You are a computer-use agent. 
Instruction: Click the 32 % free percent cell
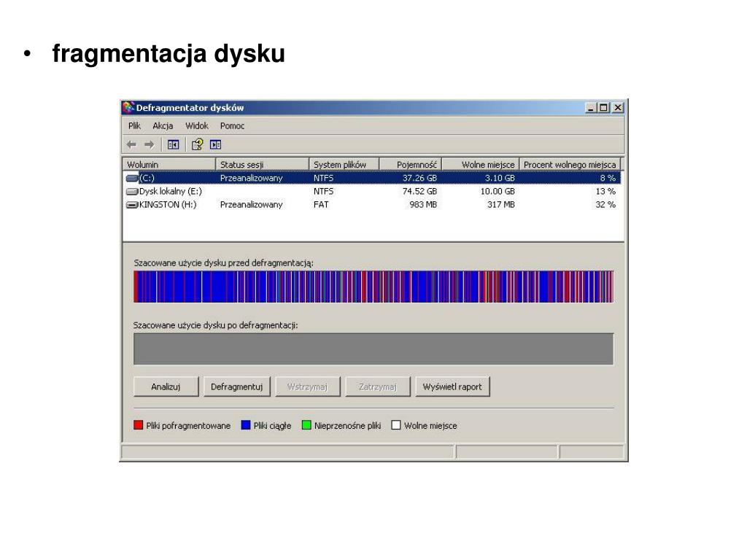[x=605, y=205]
